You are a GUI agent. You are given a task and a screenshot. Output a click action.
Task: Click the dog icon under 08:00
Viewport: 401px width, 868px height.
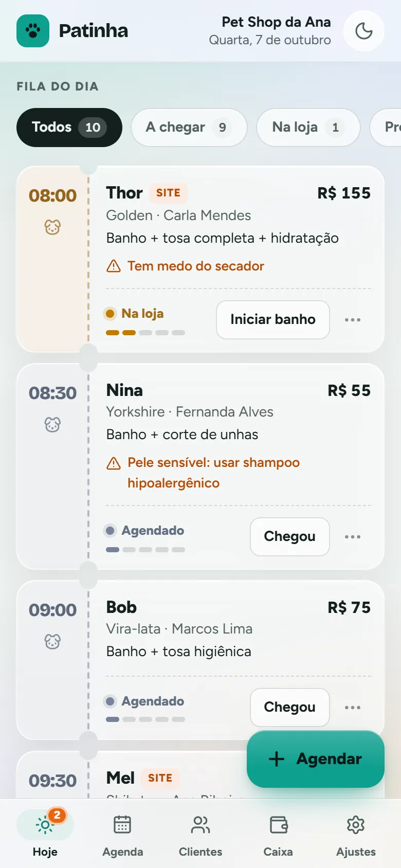pyautogui.click(x=52, y=227)
